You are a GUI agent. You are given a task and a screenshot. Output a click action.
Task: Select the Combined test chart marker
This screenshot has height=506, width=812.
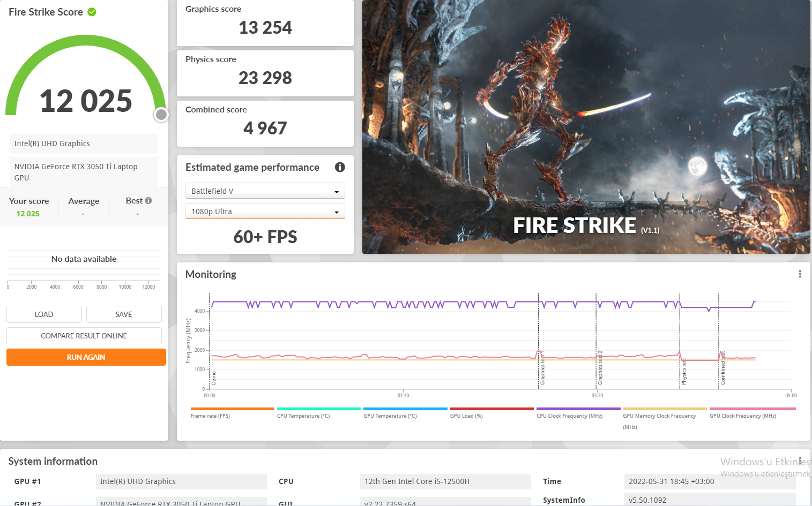click(x=722, y=368)
